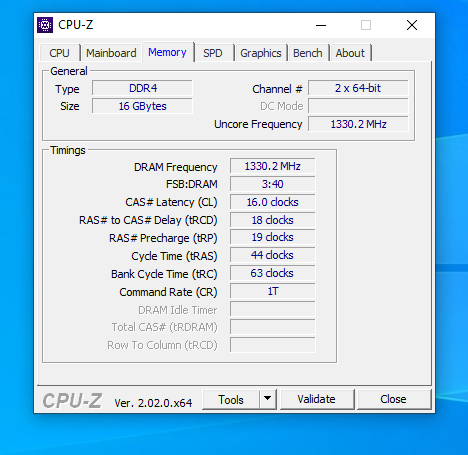Click the CAS# Latency value 16.0 clocks
Image resolution: width=468 pixels, height=455 pixels.
(x=273, y=202)
